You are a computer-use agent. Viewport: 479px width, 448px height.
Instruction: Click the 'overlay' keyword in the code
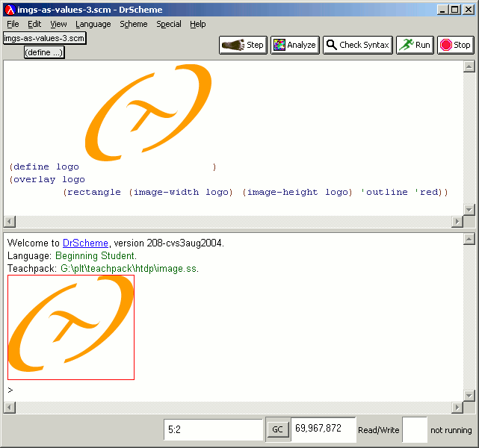click(34, 179)
